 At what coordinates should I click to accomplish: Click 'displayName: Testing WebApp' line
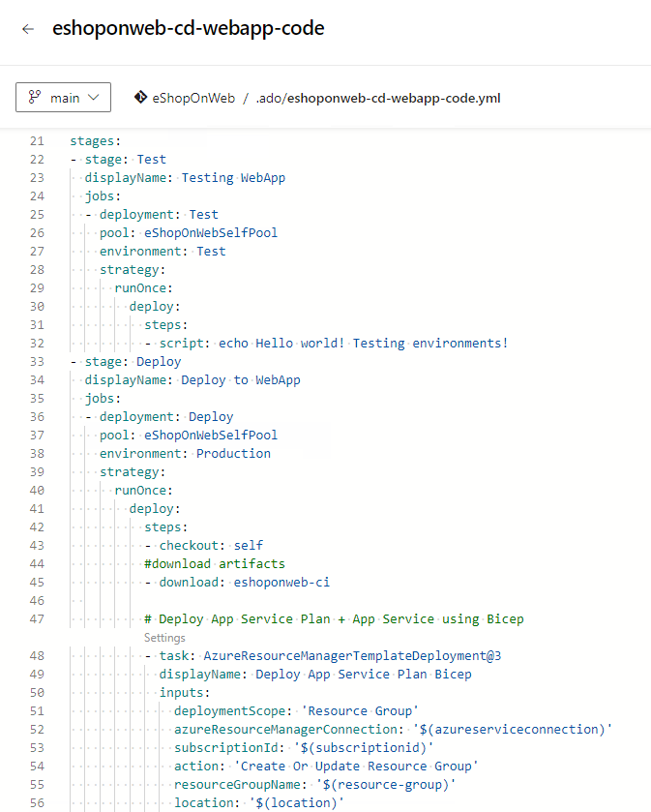coord(185,178)
